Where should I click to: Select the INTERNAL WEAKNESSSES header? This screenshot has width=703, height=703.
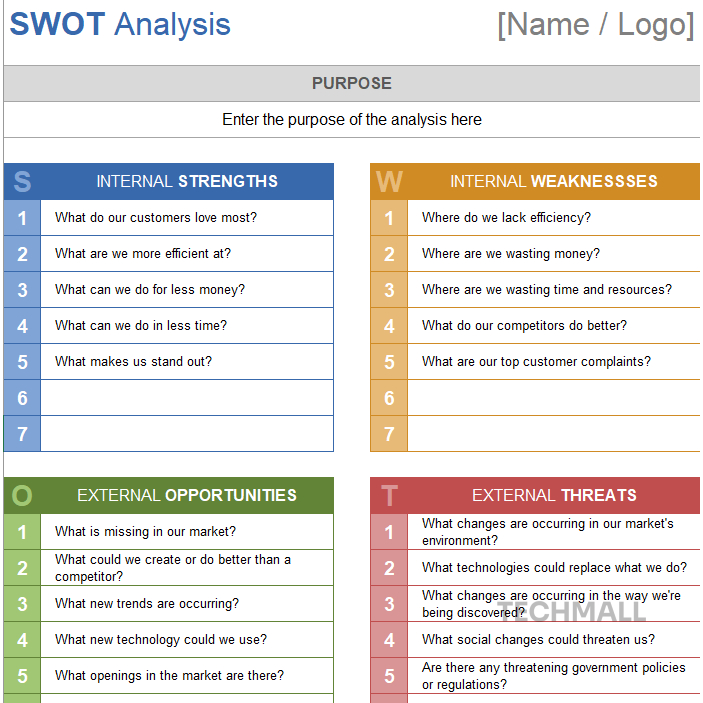point(554,182)
